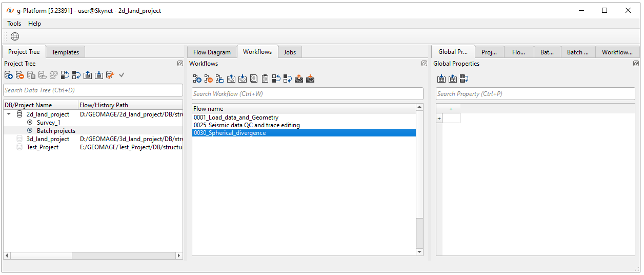The image size is (644, 275).
Task: Undock the Global Properties panel
Action: (636, 64)
